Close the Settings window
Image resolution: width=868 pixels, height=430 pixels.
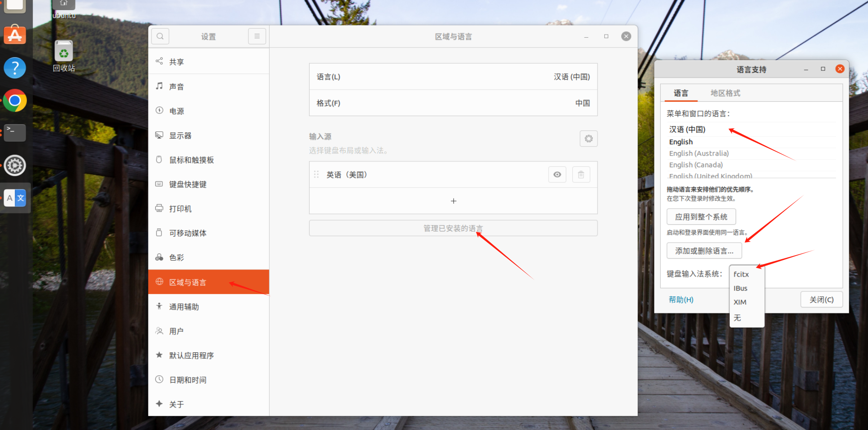tap(626, 36)
